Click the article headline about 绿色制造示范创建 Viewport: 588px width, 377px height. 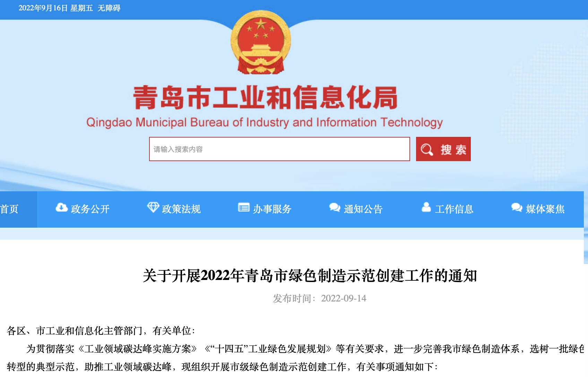[x=310, y=276]
